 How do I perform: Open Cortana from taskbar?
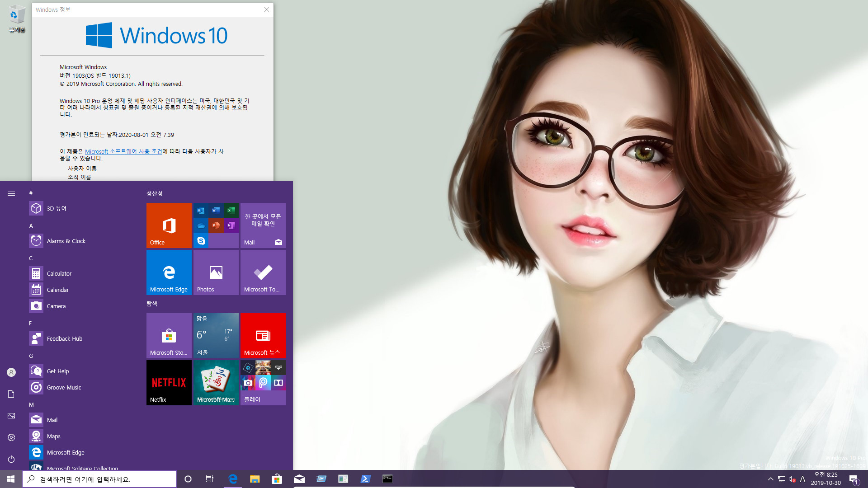[188, 479]
